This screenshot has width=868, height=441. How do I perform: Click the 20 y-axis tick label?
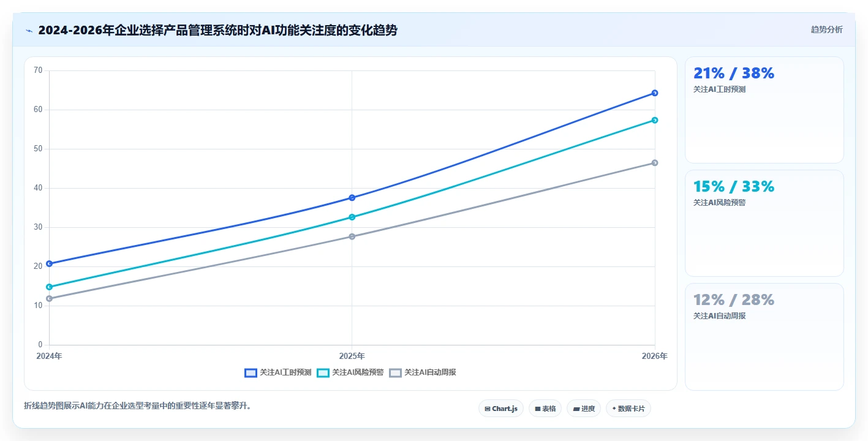(38, 266)
